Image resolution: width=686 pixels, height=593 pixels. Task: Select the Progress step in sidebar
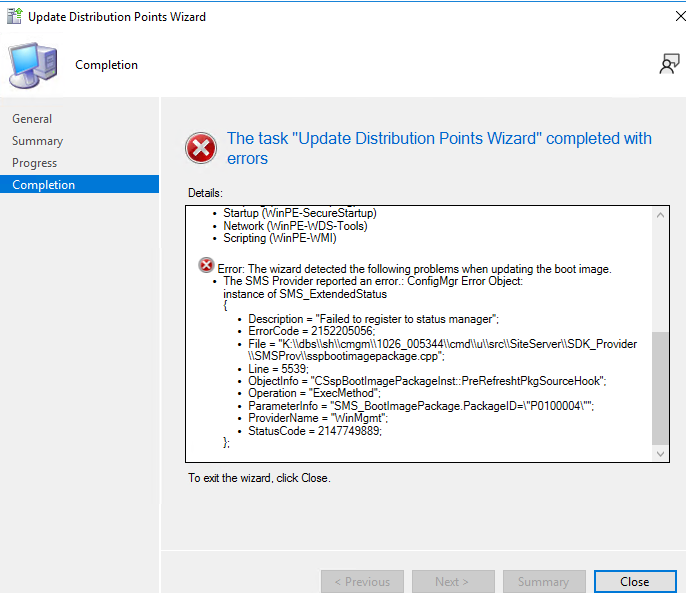pos(35,163)
